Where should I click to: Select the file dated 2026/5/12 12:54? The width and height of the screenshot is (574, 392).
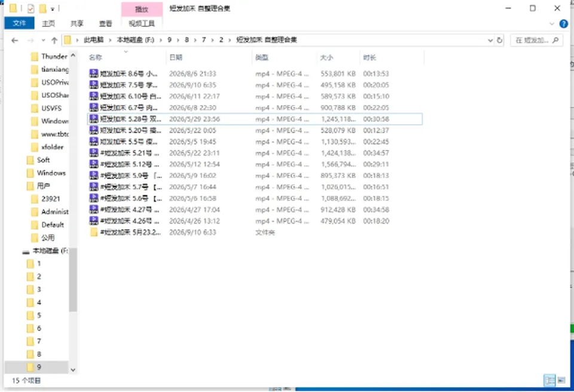coord(255,164)
